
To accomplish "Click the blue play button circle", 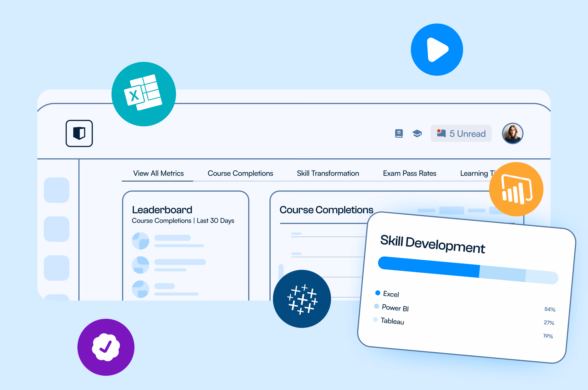I will (x=437, y=50).
